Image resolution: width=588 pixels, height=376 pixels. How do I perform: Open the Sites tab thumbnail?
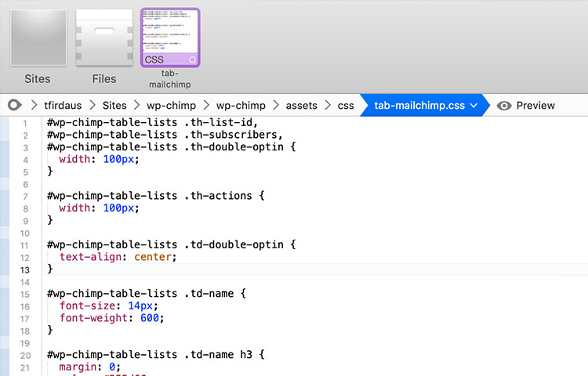pos(38,38)
